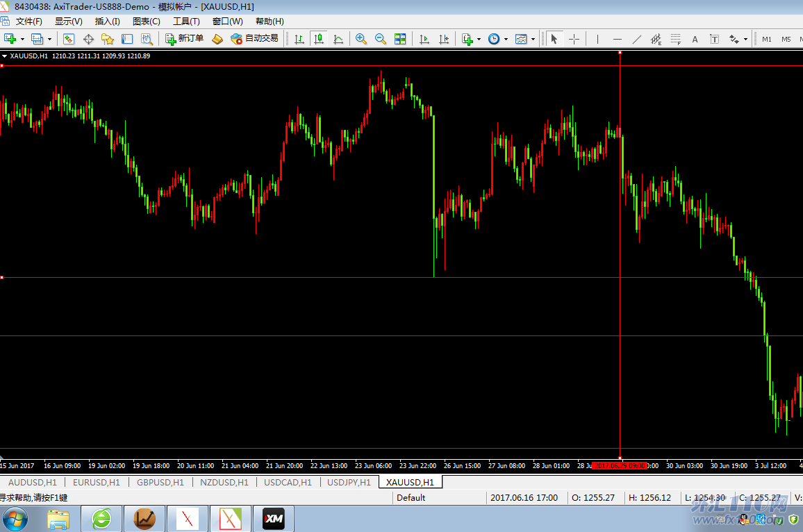803x532 pixels.
Task: Expand the chart templates dropdown arrow
Action: [533, 40]
